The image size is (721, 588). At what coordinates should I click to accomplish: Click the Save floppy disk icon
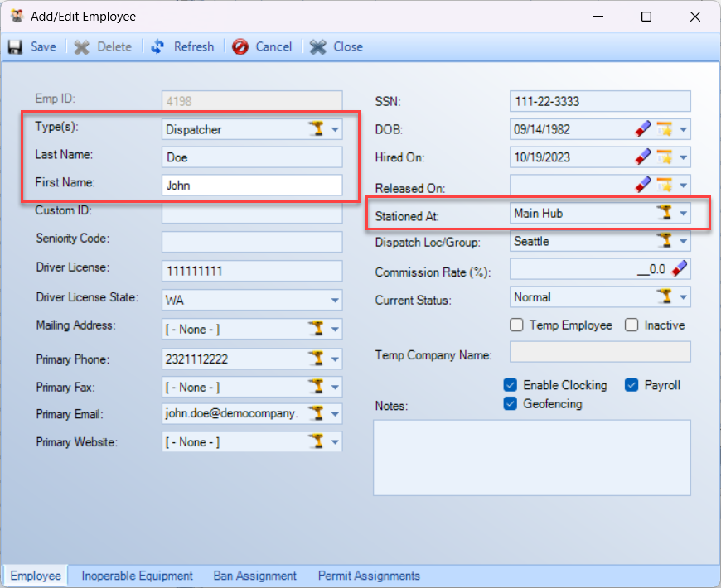[x=15, y=47]
